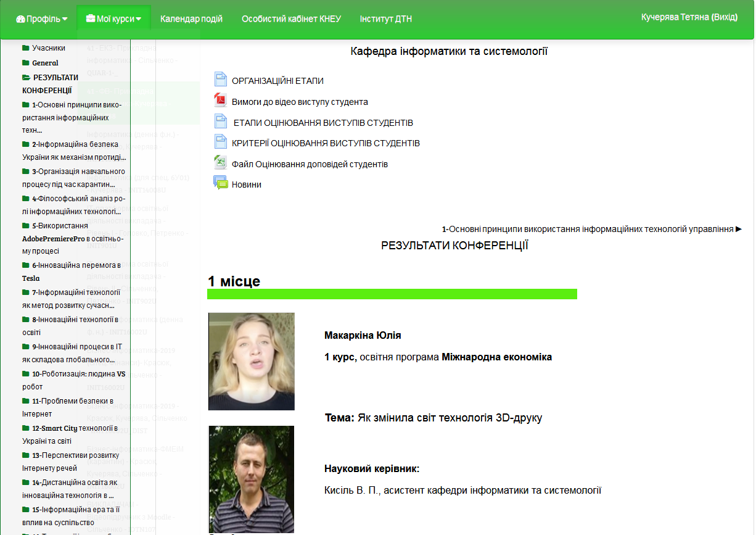Open the ОРГАНІЗАЦІЙНІ ЕТАПИ page icon
The image size is (756, 535).
[x=221, y=80]
